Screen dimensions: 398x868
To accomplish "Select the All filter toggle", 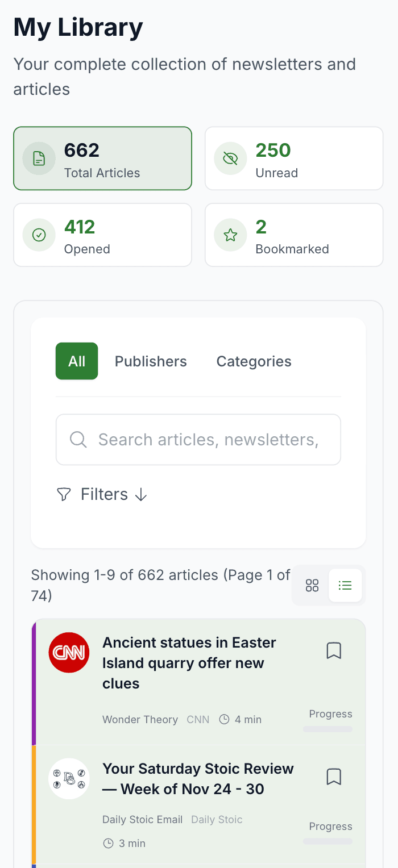I will point(76,361).
